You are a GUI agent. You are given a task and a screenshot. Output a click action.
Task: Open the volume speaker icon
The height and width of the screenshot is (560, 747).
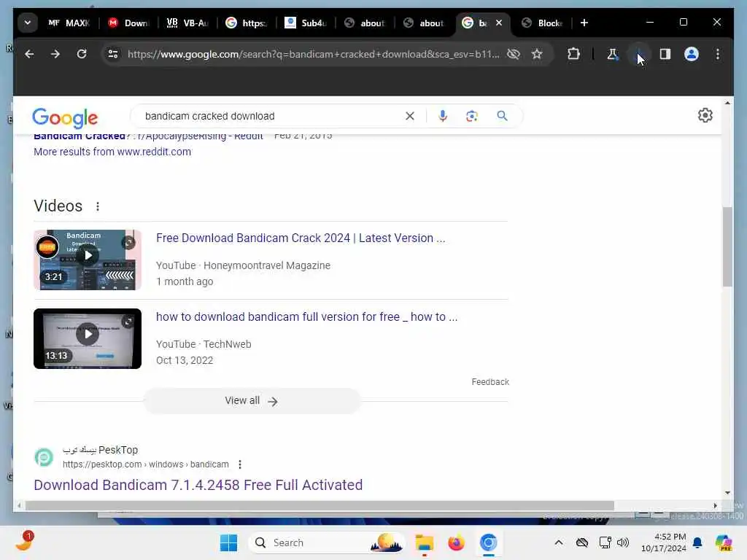pos(623,542)
